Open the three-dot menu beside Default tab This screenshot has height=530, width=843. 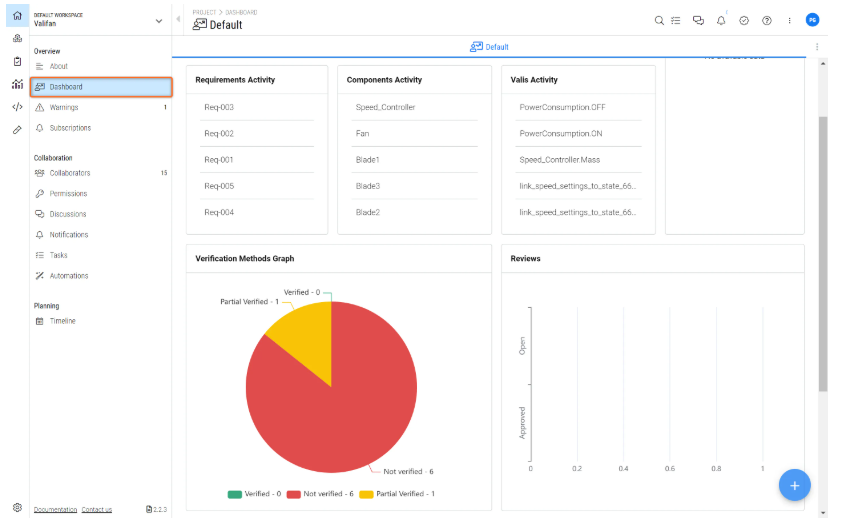click(817, 47)
